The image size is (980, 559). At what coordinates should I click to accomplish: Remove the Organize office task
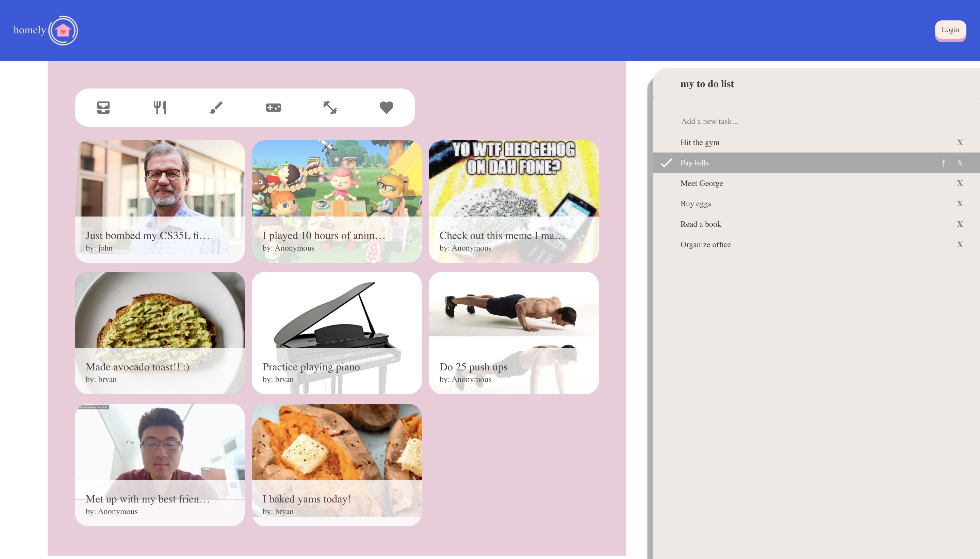(x=959, y=244)
